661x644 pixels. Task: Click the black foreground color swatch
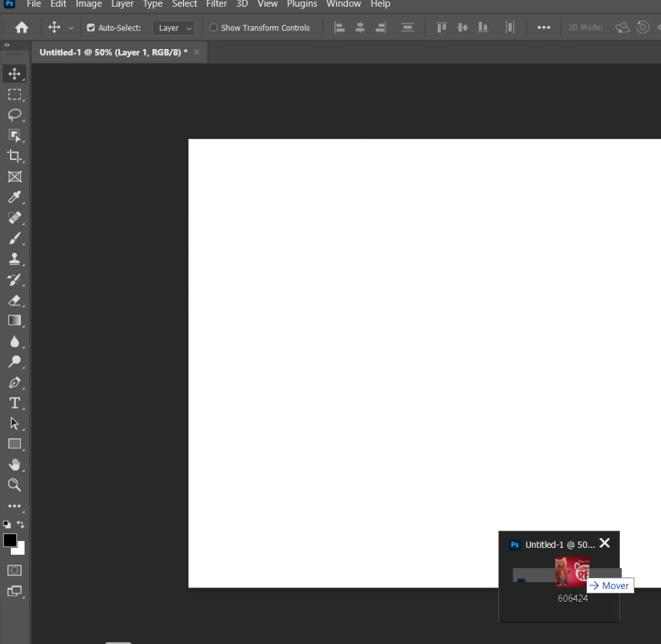click(x=10, y=540)
